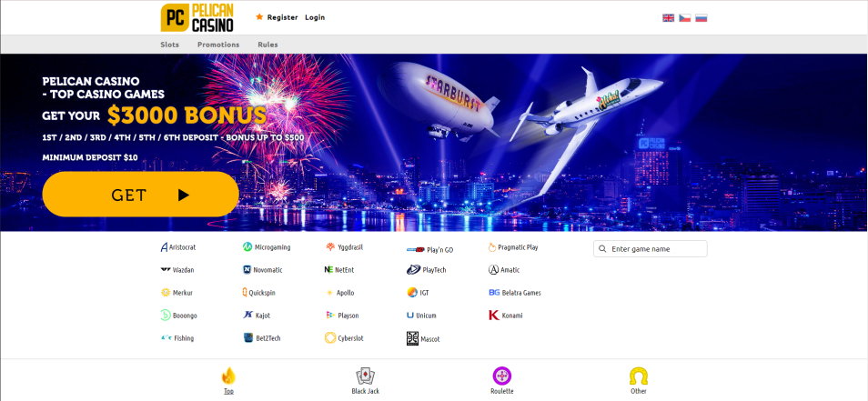Click the Register link
The height and width of the screenshot is (401, 868).
[x=282, y=17]
